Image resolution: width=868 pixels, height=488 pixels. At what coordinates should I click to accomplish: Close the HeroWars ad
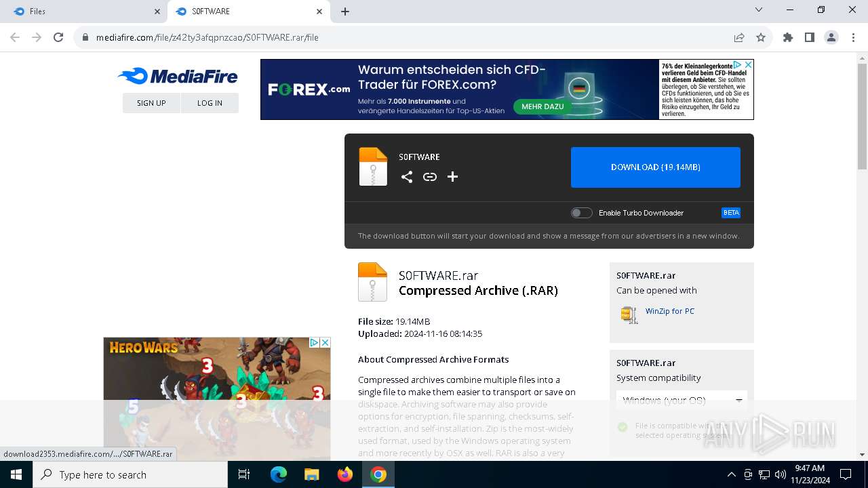325,343
